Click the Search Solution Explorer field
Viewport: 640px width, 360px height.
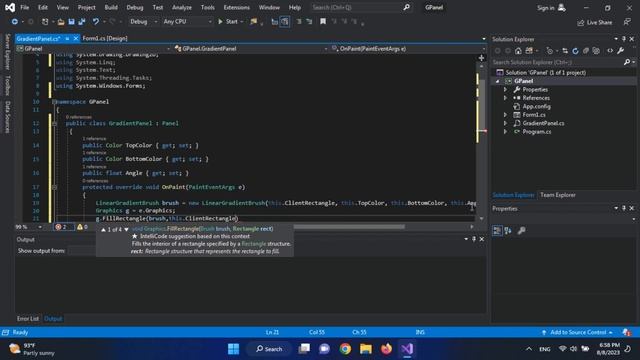click(x=557, y=62)
